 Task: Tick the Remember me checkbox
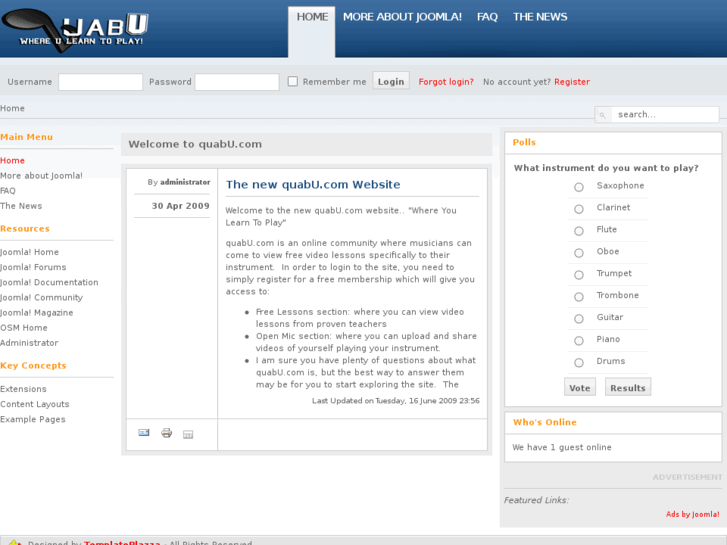coord(293,82)
